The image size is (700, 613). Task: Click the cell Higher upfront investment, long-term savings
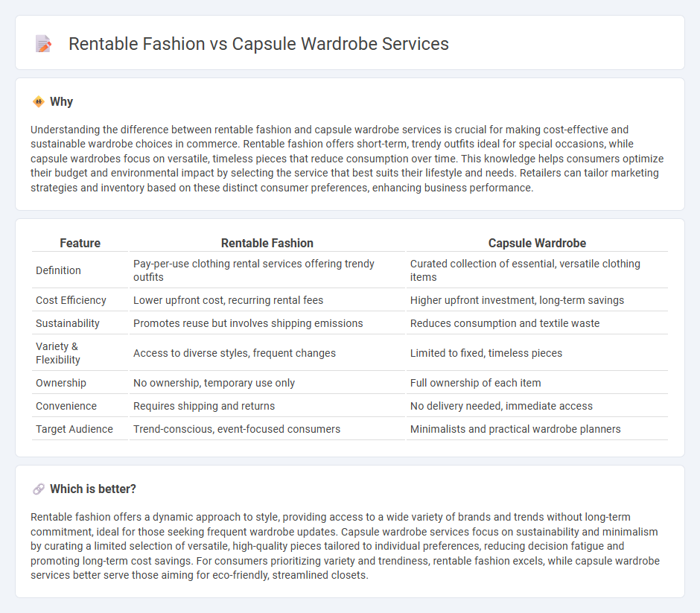[537, 300]
